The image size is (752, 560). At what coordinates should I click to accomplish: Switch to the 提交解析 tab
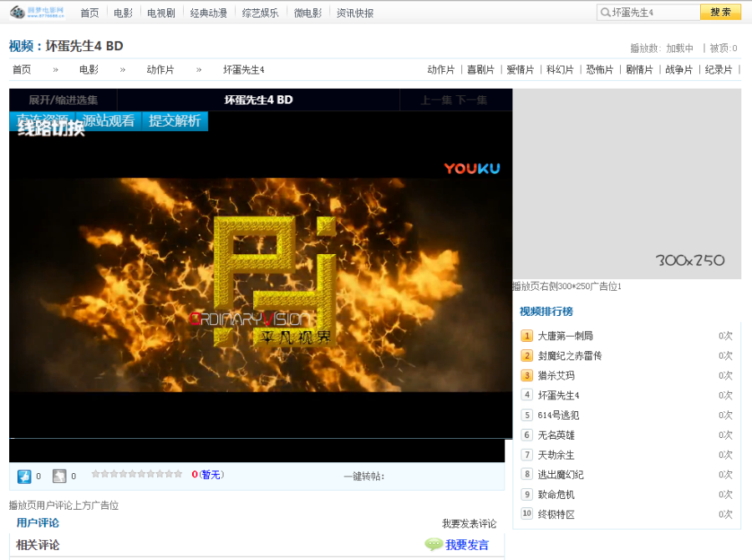(x=175, y=121)
